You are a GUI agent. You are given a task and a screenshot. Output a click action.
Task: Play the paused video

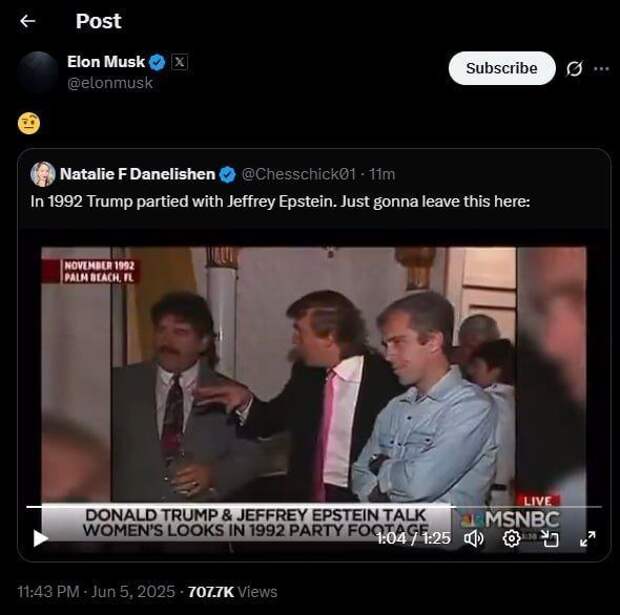(41, 538)
